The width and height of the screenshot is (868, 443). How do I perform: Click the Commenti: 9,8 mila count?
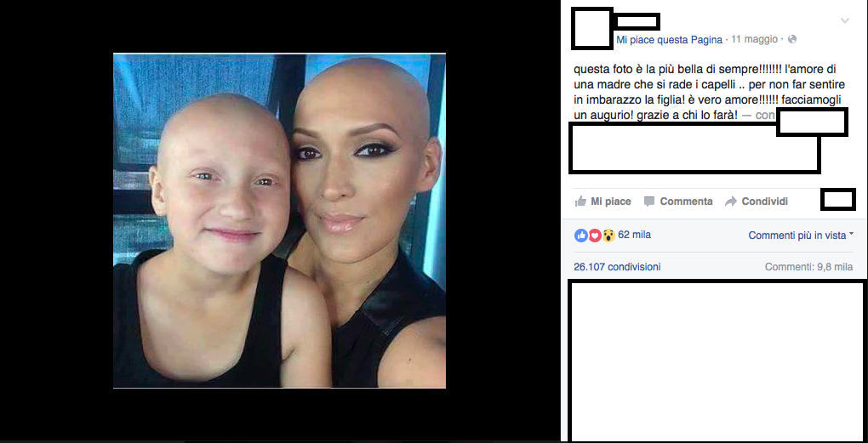pyautogui.click(x=808, y=267)
